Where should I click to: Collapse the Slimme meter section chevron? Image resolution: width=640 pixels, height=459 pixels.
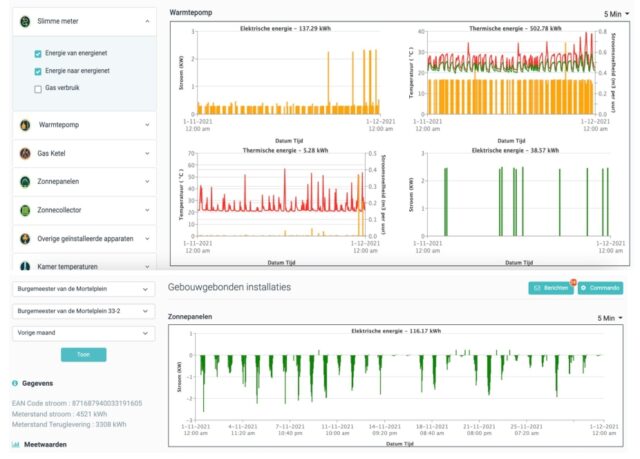(147, 21)
